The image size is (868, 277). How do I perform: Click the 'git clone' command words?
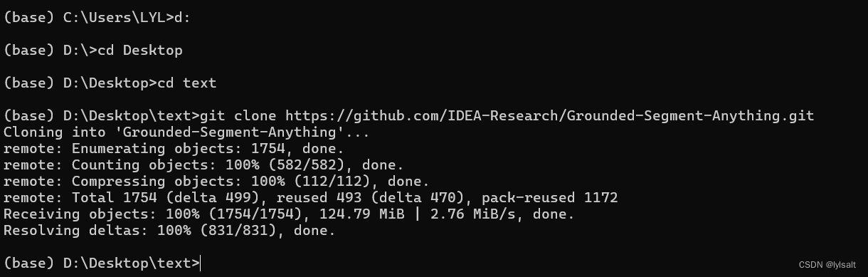coord(239,115)
